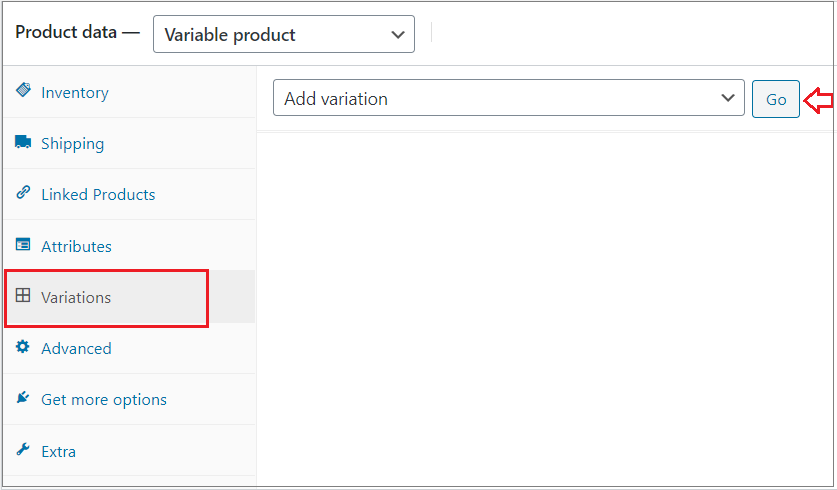
Task: Open the Advanced tab
Action: tap(76, 349)
